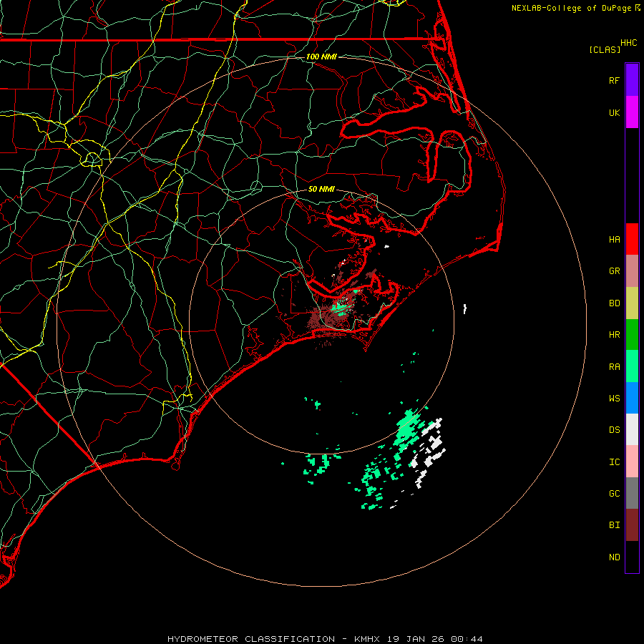Click the RA legend label
The height and width of the screenshot is (644, 644).
614,367
